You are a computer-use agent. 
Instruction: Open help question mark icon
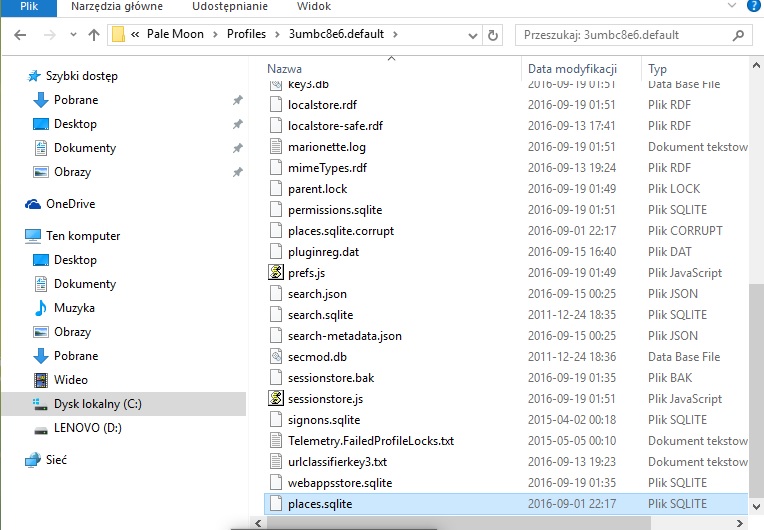753,6
